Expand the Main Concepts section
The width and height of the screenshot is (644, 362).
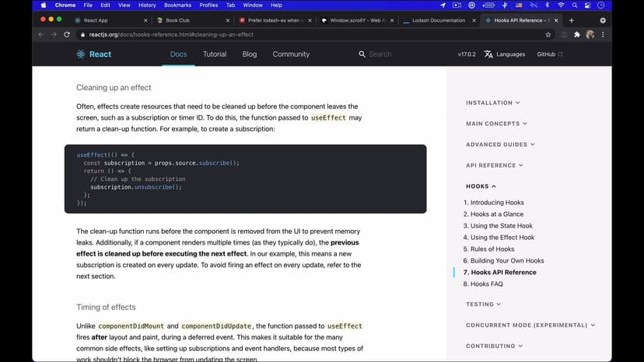496,124
